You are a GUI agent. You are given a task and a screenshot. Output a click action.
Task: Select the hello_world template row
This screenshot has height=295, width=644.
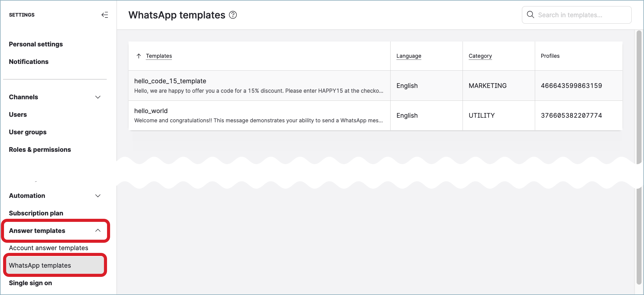point(259,116)
